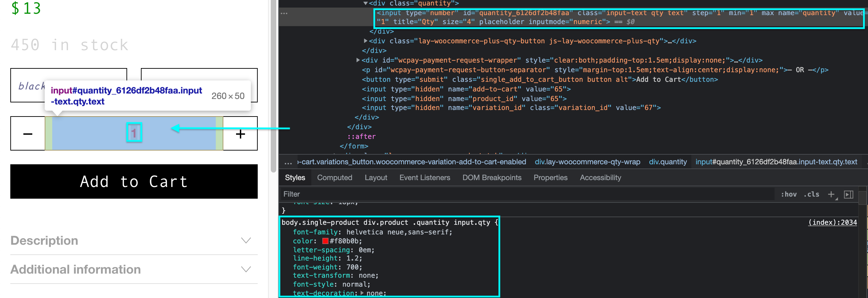Screen dimensions: 868x298
Task: Click the new style rule plus icon
Action: (831, 194)
